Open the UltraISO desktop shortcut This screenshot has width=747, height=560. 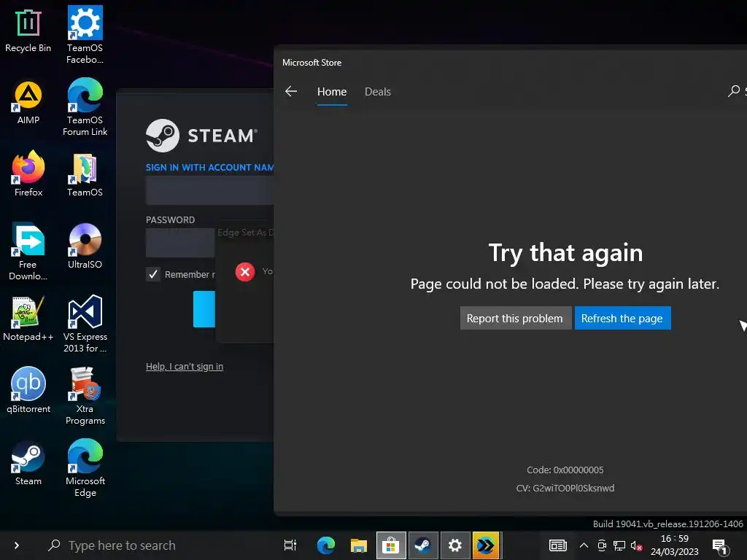point(85,246)
